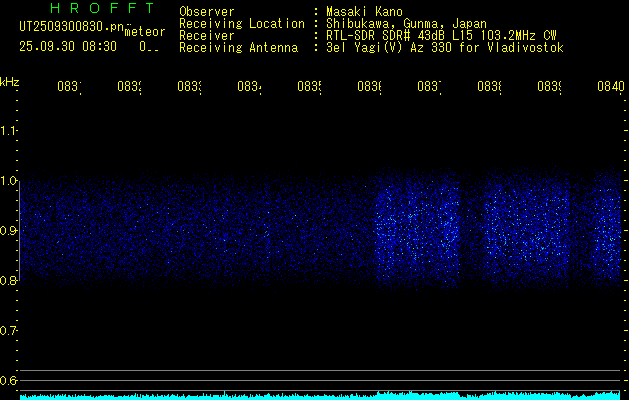Click the cyan signal level graph

[x=320, y=395]
